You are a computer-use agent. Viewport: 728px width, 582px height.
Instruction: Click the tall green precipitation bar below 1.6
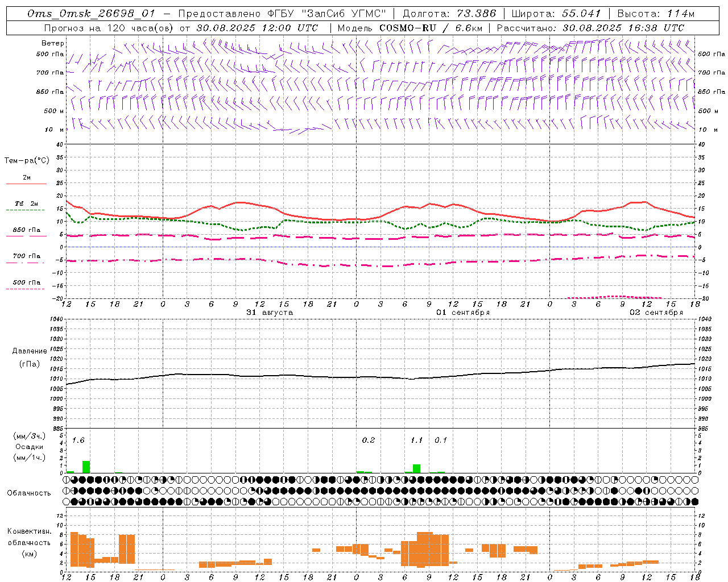86,467
